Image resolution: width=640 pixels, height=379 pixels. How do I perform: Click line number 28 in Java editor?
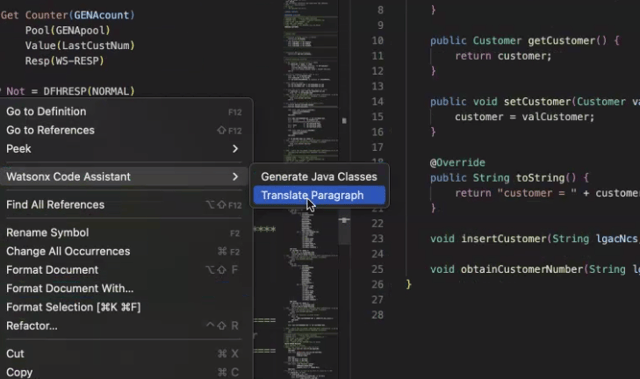tap(378, 315)
